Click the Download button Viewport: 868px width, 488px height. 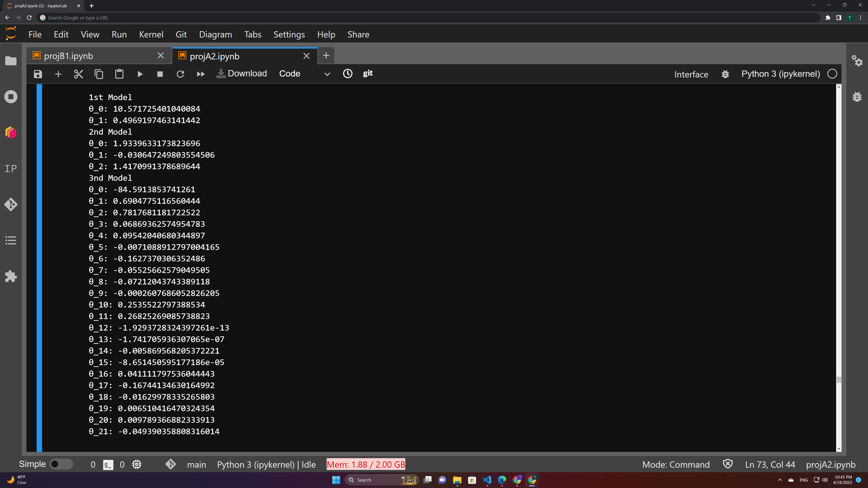[x=242, y=73]
